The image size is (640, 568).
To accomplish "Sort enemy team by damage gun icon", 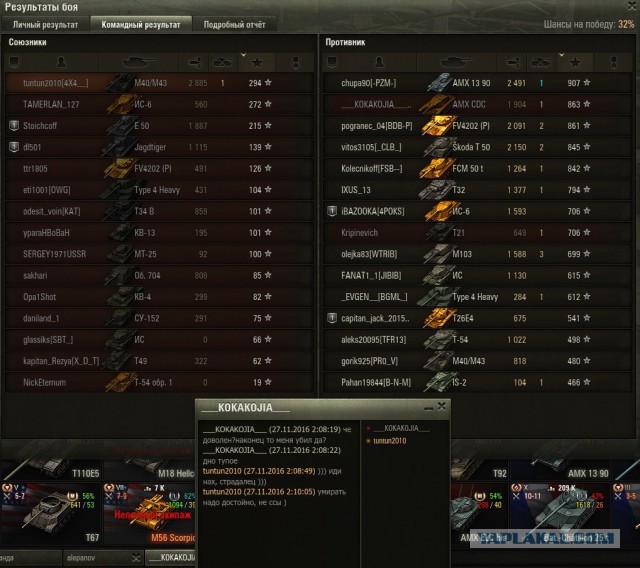I will pyautogui.click(x=513, y=62).
